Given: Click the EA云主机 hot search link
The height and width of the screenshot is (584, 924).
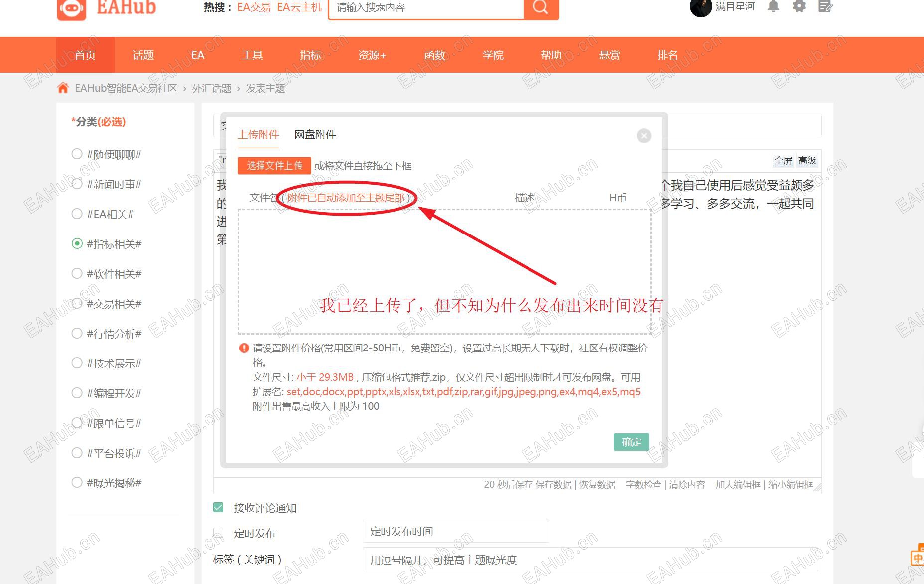Looking at the screenshot, I should tap(299, 7).
